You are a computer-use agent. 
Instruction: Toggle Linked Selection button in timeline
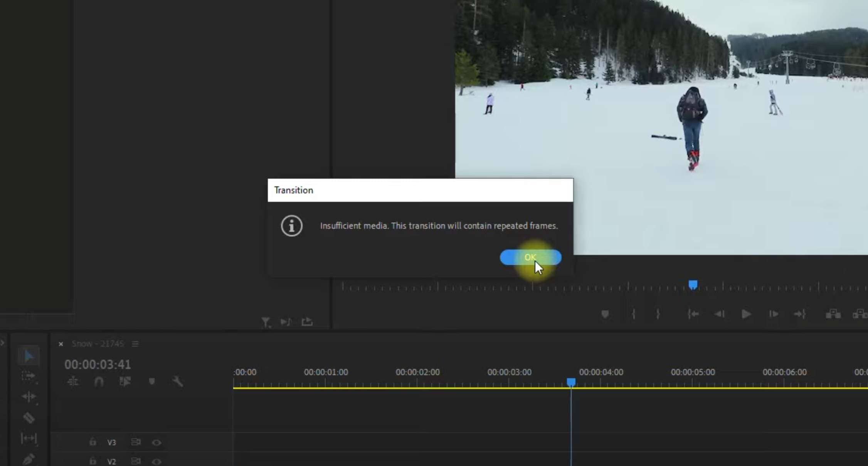pos(125,382)
